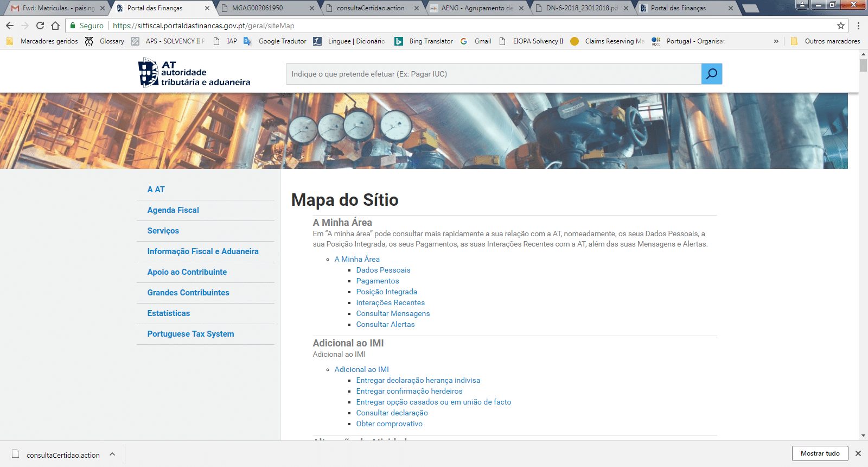
Task: Reload the page with the refresh icon
Action: [x=40, y=26]
